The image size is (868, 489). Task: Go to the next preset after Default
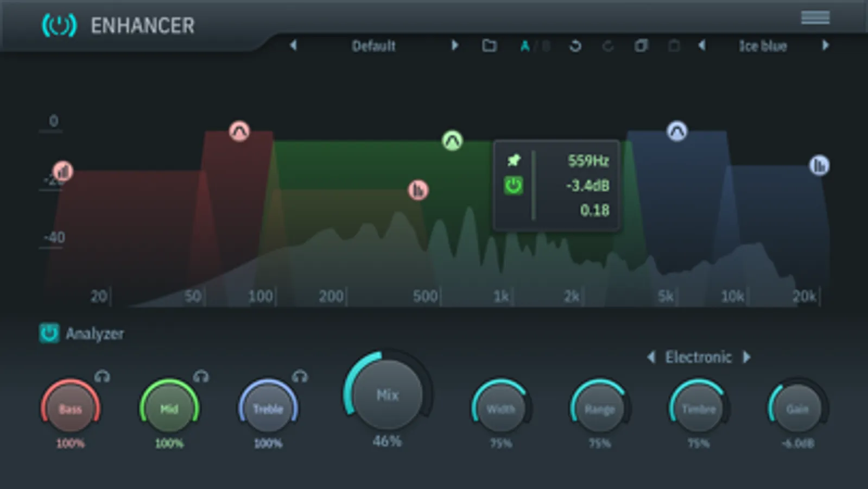pyautogui.click(x=454, y=45)
